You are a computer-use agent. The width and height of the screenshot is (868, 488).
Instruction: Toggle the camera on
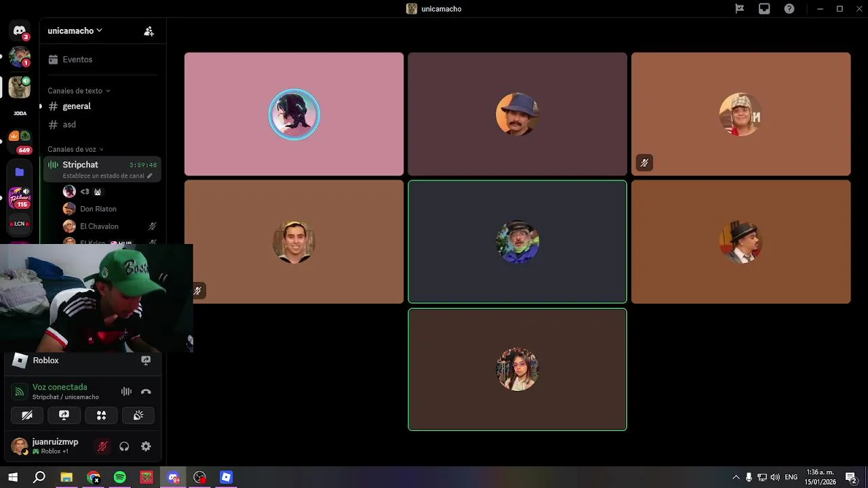[x=27, y=415]
